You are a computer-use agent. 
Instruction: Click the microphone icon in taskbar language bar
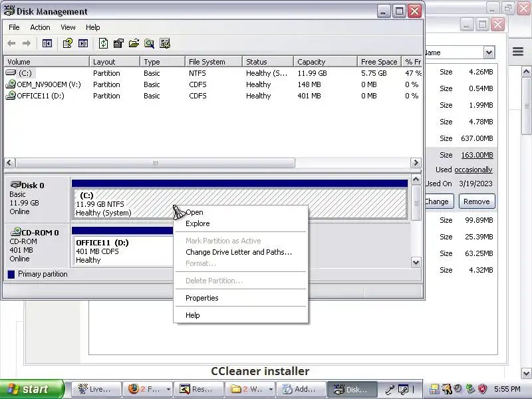click(x=390, y=390)
